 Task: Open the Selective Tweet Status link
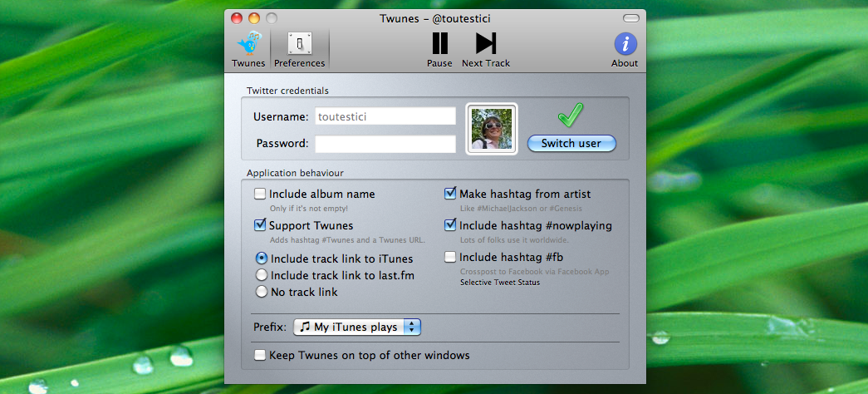click(x=500, y=283)
